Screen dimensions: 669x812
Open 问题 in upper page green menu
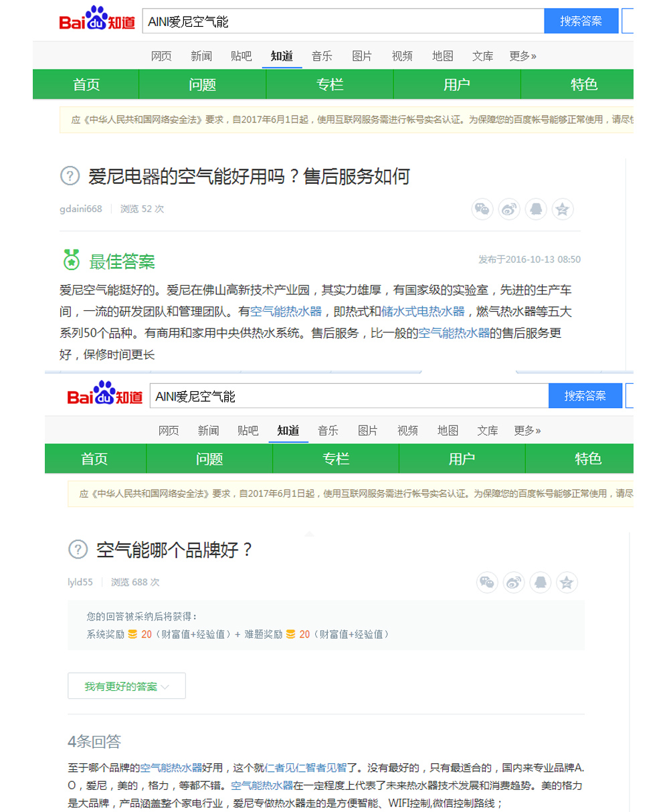[203, 85]
